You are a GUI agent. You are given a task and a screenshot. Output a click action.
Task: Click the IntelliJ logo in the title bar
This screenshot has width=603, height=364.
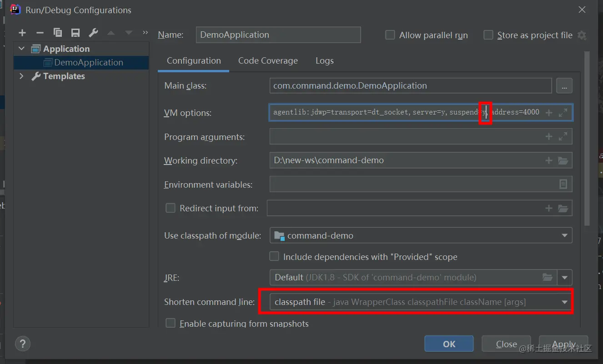[x=15, y=10]
